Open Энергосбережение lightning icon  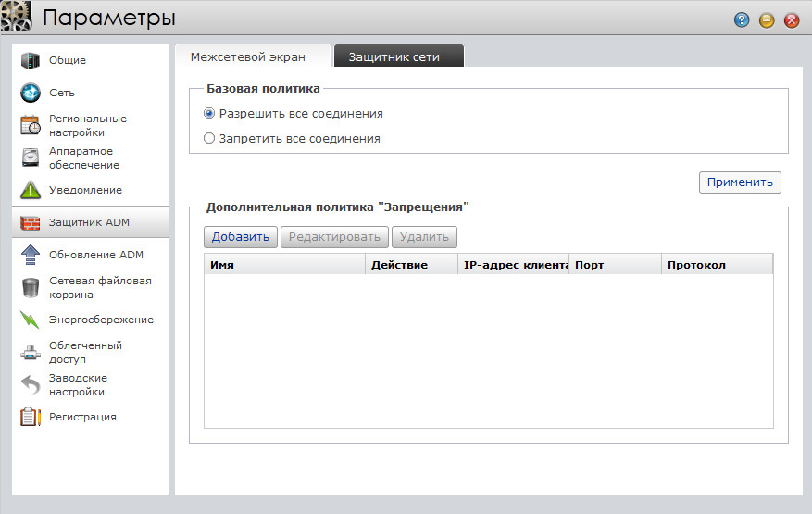[31, 320]
